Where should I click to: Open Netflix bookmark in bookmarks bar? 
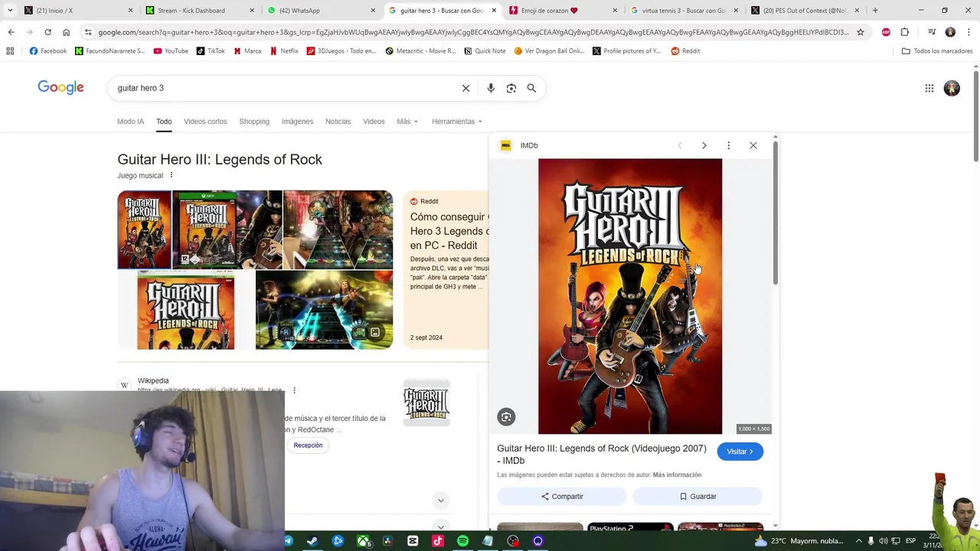click(x=284, y=51)
